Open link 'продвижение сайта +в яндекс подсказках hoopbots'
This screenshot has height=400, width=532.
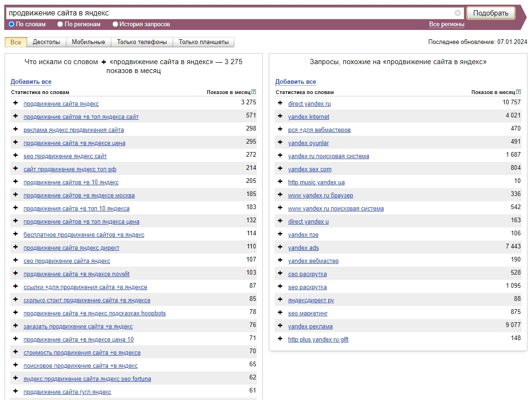tap(95, 313)
